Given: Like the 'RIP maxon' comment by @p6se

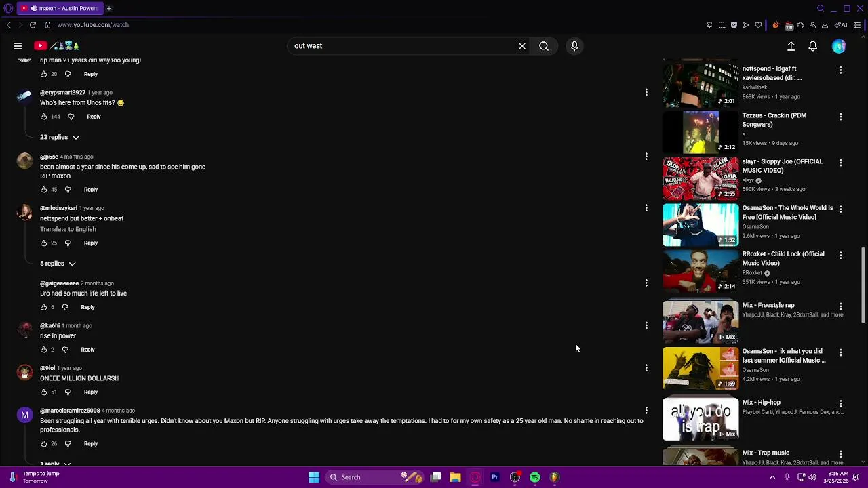Looking at the screenshot, I should (43, 190).
